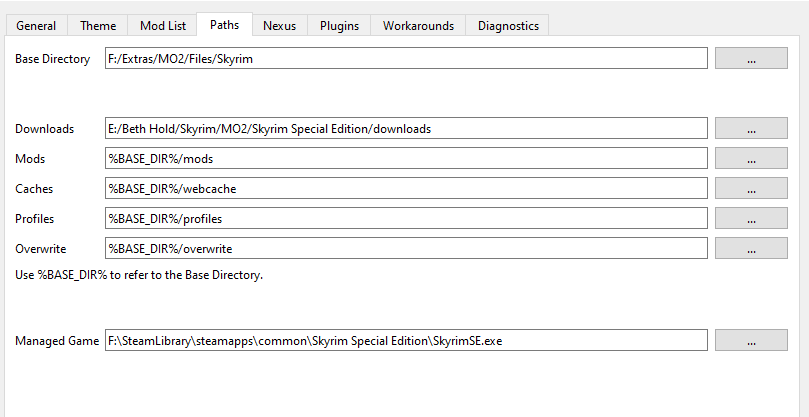Screen dimensions: 809x417
Task: Go to the Mod List tab
Action: pos(163,26)
